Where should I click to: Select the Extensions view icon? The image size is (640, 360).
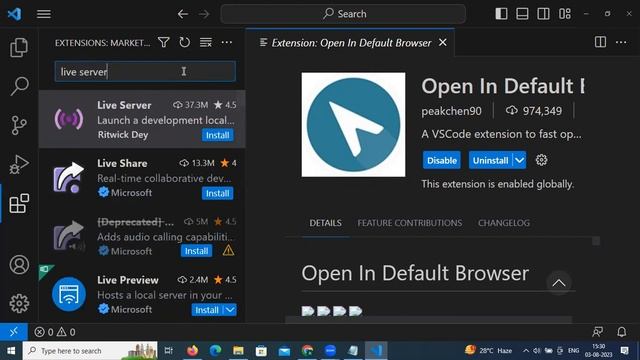coord(19,203)
